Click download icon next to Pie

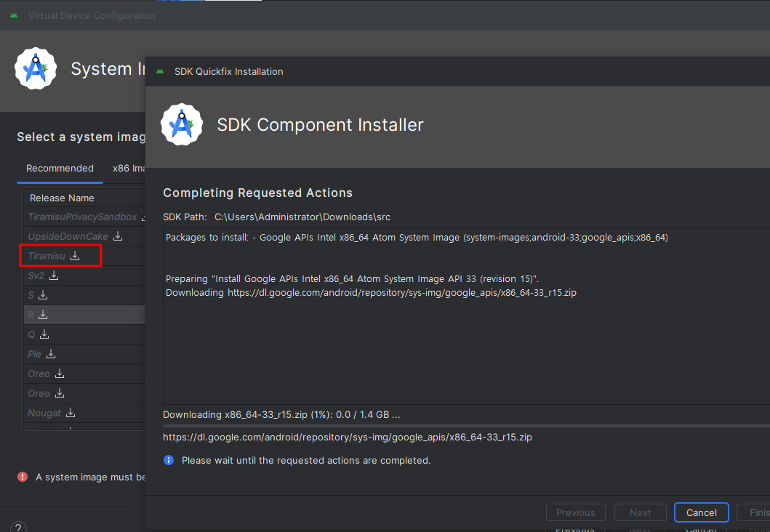51,354
